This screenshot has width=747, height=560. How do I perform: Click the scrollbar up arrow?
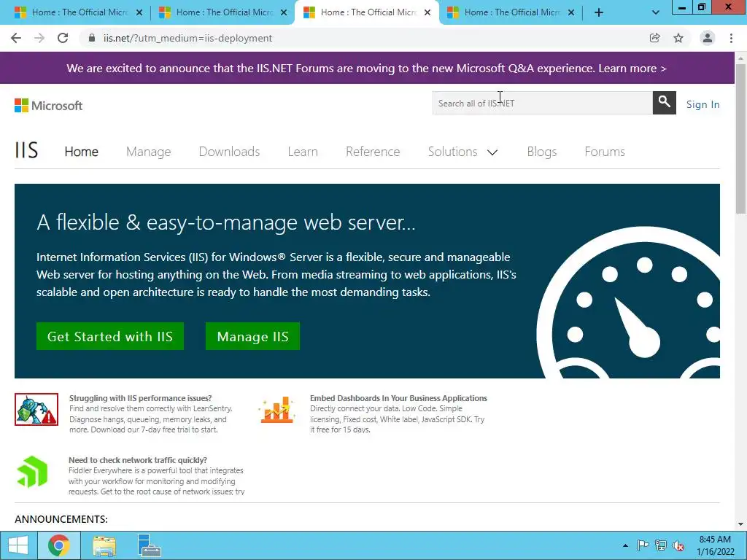[x=741, y=58]
